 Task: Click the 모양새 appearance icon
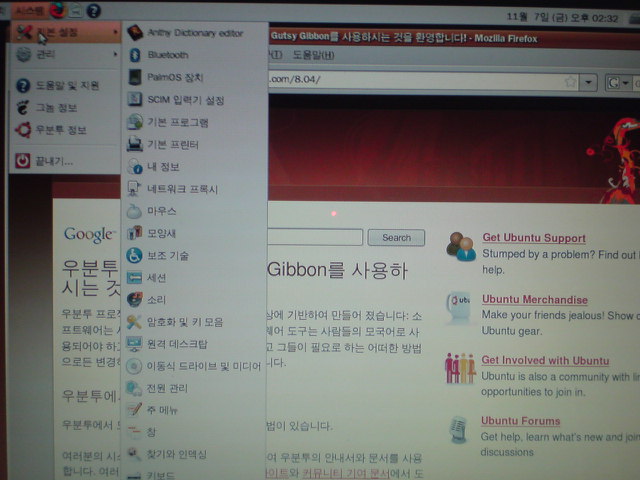tap(134, 233)
